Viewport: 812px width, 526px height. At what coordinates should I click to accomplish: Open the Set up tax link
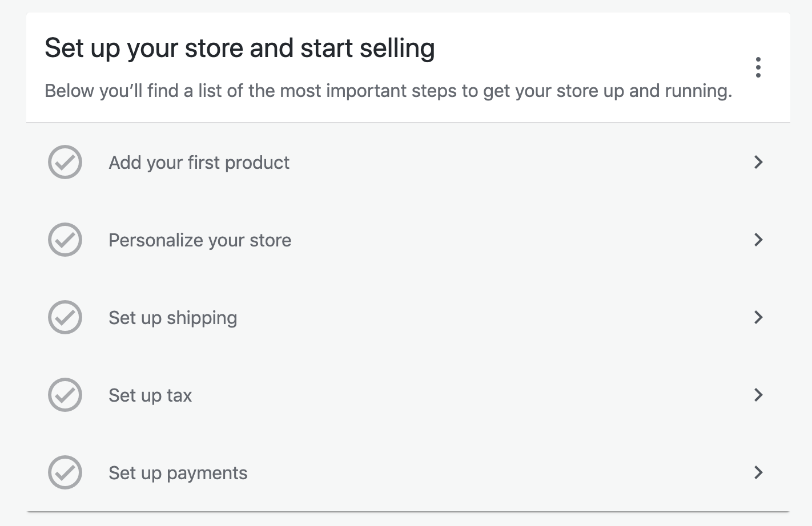coord(150,395)
